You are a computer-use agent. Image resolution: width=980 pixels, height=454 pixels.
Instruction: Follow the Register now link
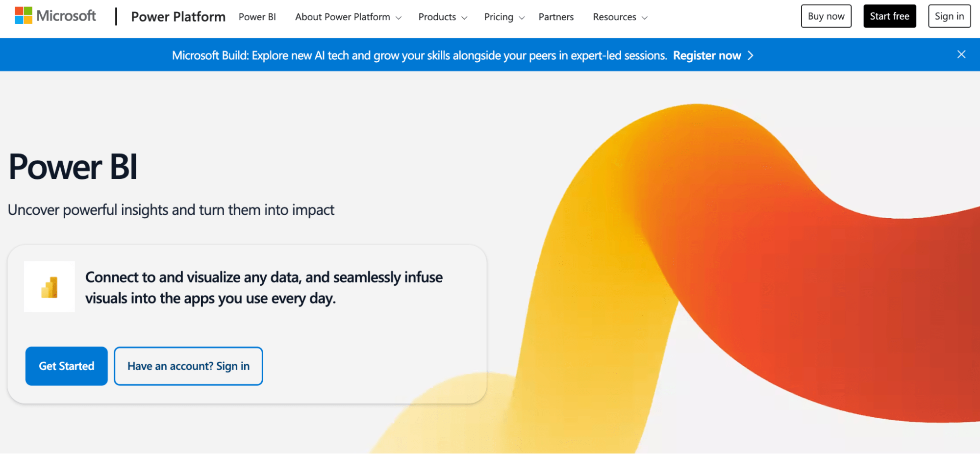point(707,55)
